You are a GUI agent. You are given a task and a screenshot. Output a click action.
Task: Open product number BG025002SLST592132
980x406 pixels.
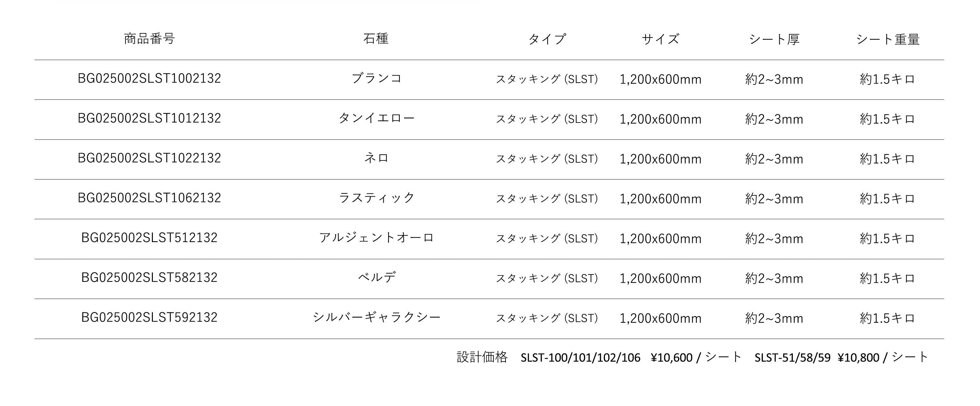tap(149, 317)
